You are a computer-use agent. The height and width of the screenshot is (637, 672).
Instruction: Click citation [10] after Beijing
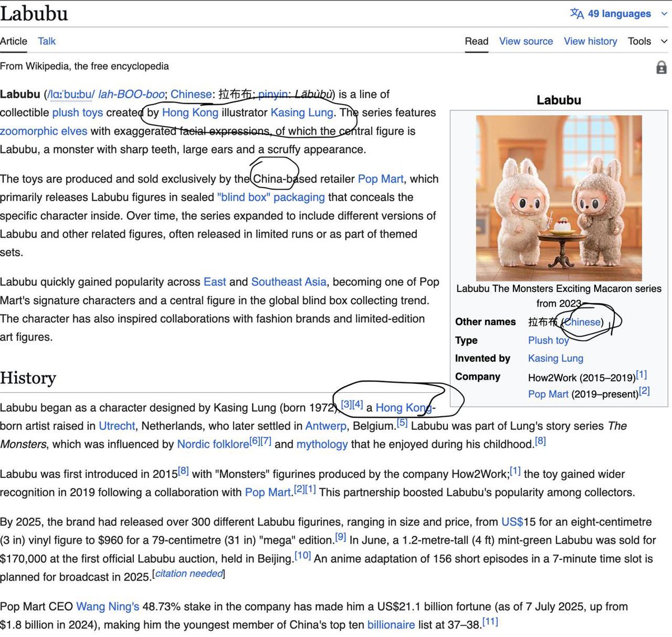pos(302,556)
